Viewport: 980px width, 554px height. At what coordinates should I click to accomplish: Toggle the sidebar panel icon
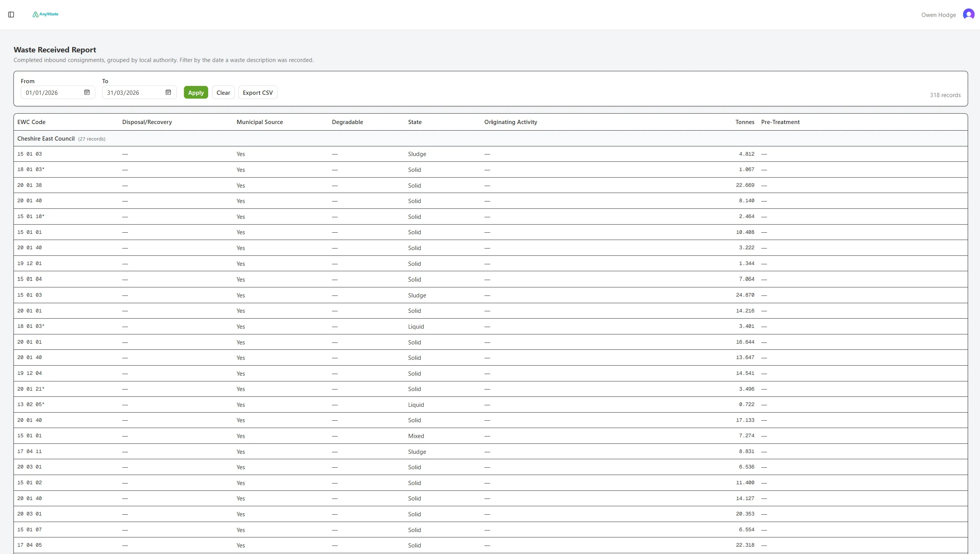click(x=11, y=15)
